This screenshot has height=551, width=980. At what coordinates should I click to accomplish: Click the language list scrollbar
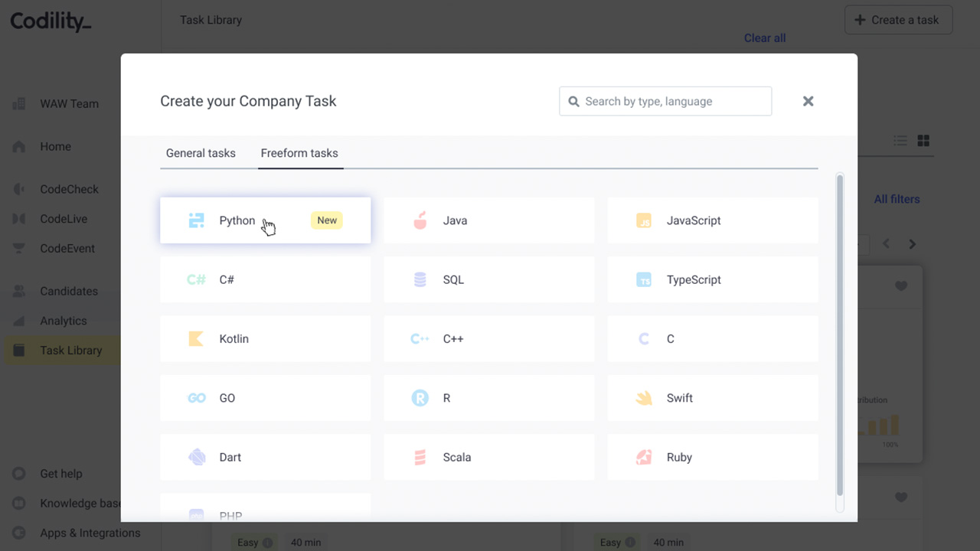(840, 335)
